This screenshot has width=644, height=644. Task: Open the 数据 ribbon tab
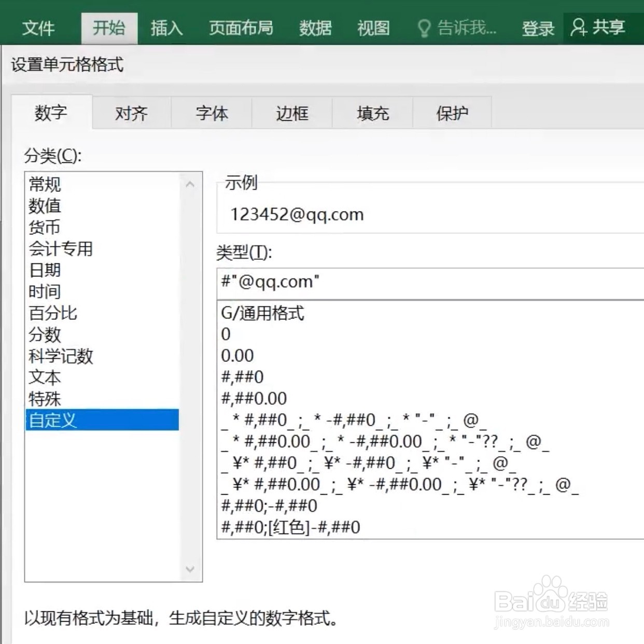tap(316, 29)
